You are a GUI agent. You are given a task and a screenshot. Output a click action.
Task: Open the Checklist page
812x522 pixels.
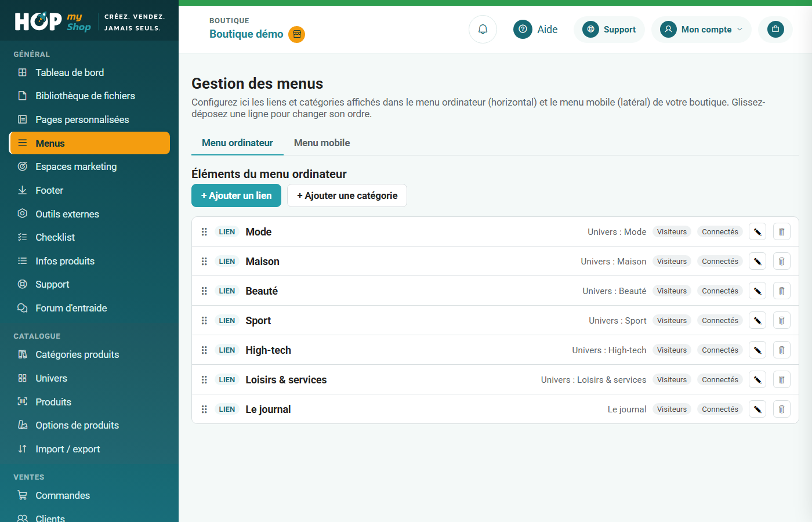[89, 237]
